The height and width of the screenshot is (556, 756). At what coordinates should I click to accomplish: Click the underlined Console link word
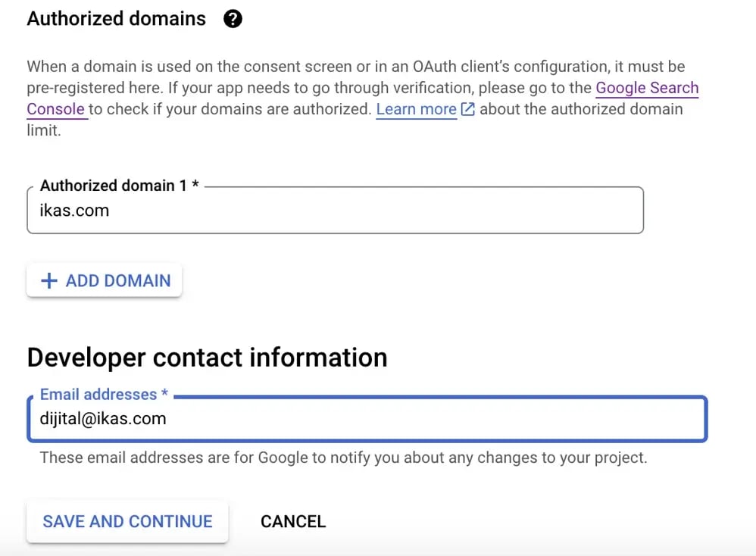[x=55, y=109]
